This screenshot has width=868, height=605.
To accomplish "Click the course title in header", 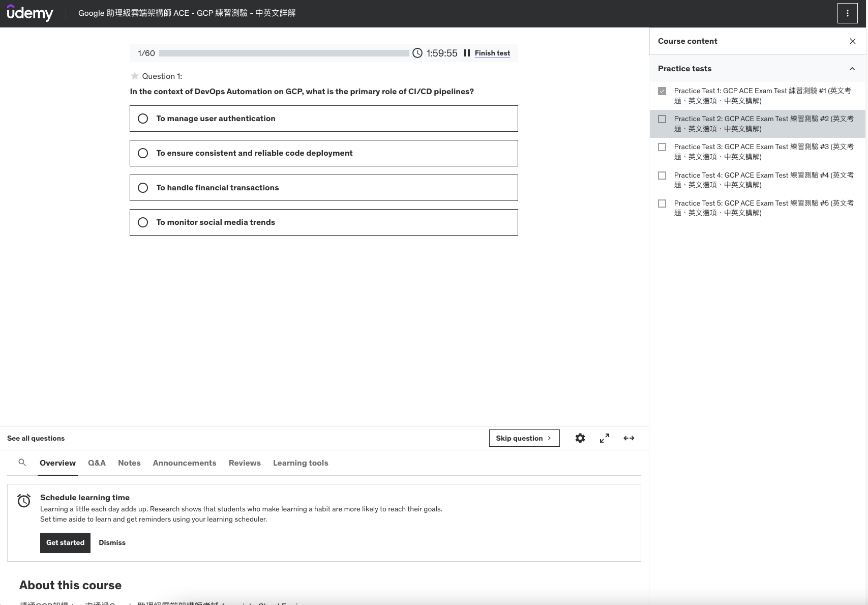I will [x=187, y=13].
